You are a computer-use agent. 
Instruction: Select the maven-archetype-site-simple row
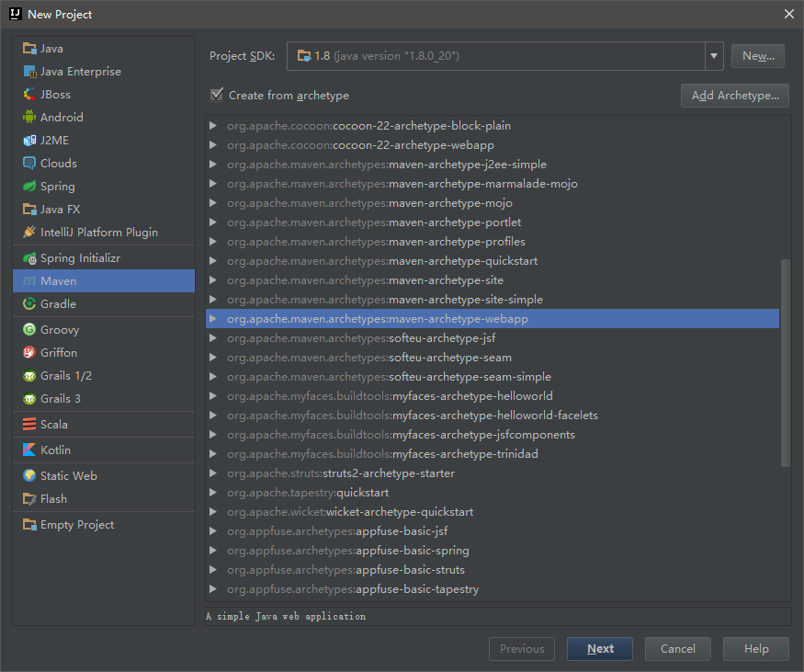pos(493,300)
